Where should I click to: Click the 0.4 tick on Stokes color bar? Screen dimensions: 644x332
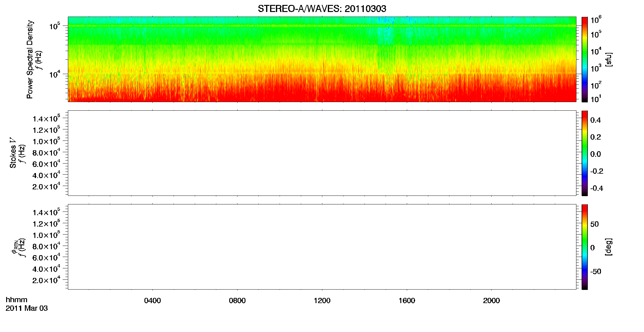click(x=595, y=120)
